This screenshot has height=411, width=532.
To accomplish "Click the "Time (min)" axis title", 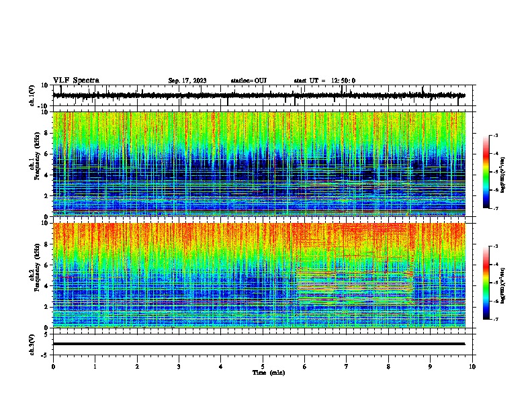I will point(269,373).
